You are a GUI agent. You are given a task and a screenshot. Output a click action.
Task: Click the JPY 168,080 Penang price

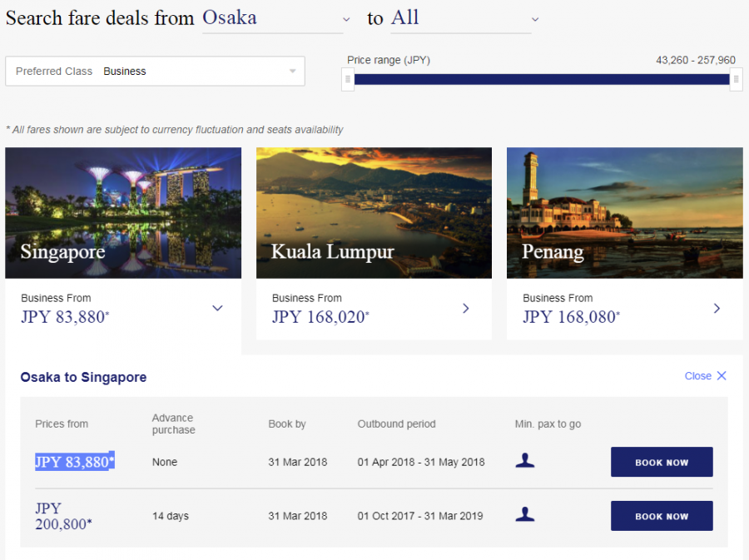570,316
